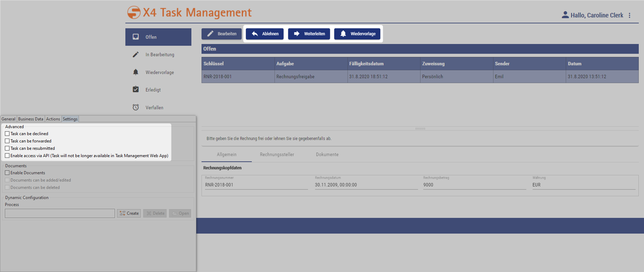Enable access via API checkbox
The width and height of the screenshot is (644, 272).
(x=7, y=156)
